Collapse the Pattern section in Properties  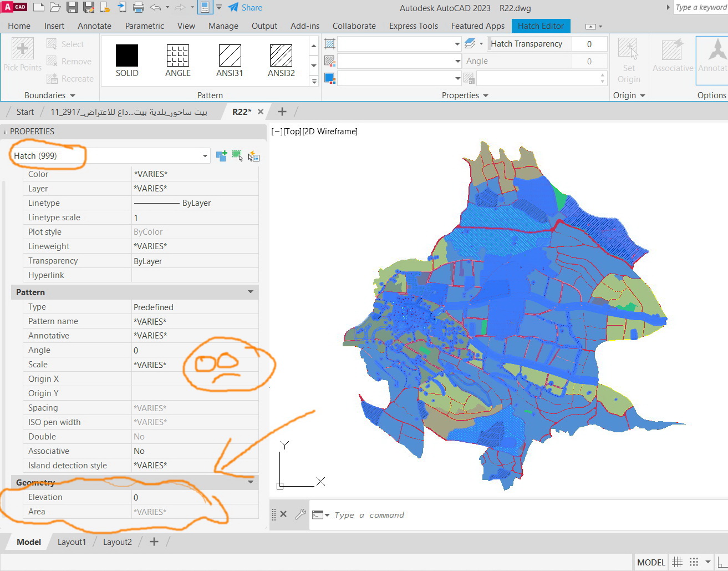[x=252, y=292]
